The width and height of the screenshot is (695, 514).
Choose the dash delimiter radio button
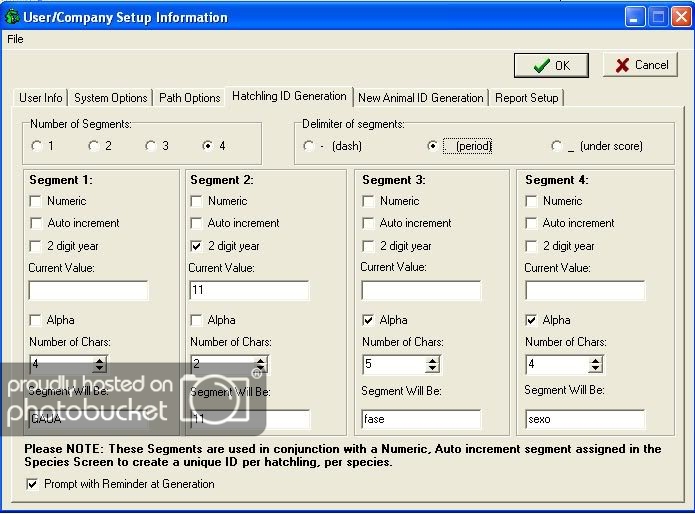(x=309, y=146)
